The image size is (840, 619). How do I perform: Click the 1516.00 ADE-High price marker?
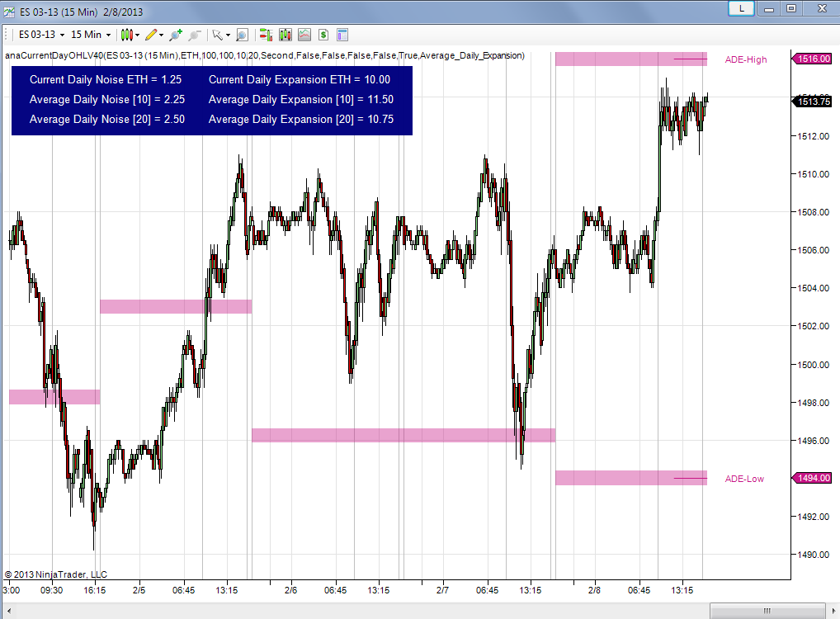(812, 59)
